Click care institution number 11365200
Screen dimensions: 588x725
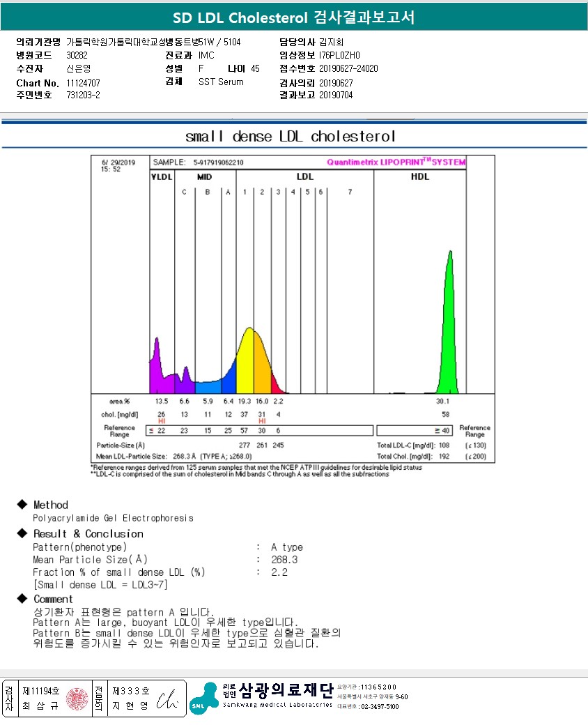[x=378, y=687]
